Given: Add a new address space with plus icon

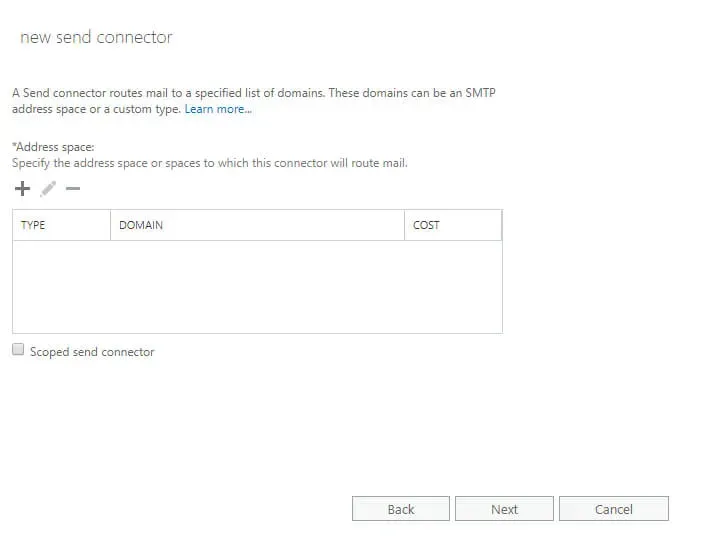Looking at the screenshot, I should point(22,189).
